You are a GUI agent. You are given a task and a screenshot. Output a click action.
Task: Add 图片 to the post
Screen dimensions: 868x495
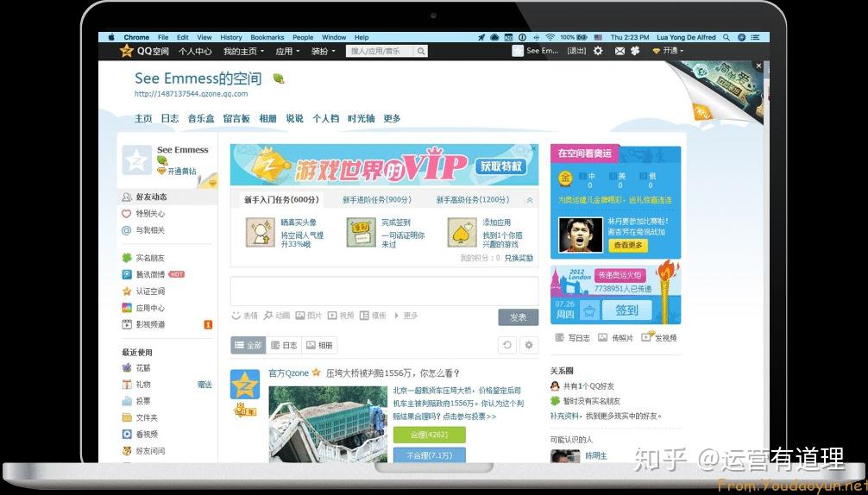pyautogui.click(x=308, y=316)
